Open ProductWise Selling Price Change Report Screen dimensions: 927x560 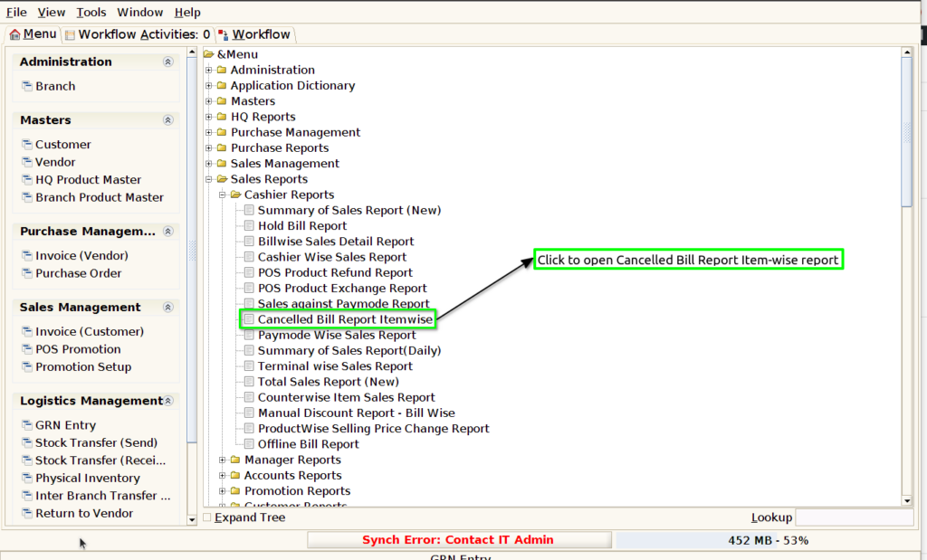point(374,428)
